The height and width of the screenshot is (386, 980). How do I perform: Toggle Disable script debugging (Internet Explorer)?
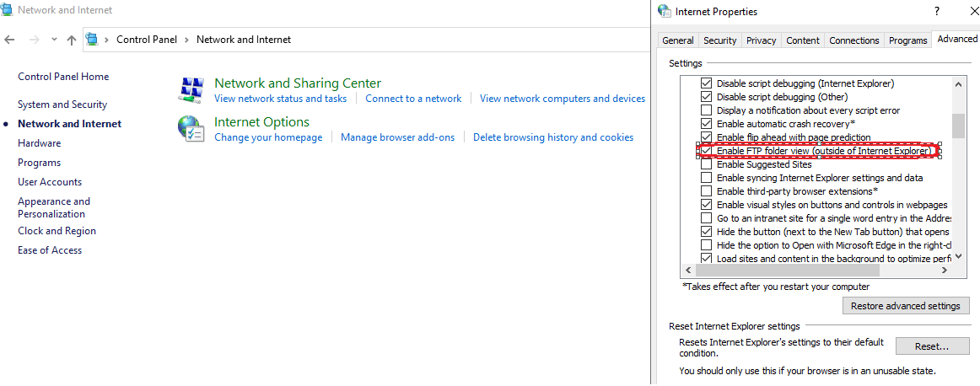[706, 83]
